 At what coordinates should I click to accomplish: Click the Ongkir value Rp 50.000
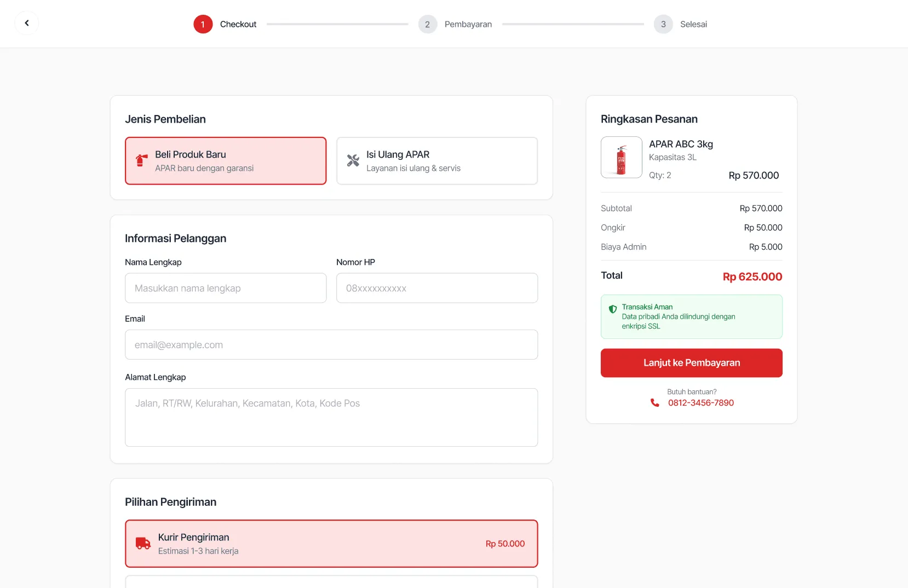point(763,228)
